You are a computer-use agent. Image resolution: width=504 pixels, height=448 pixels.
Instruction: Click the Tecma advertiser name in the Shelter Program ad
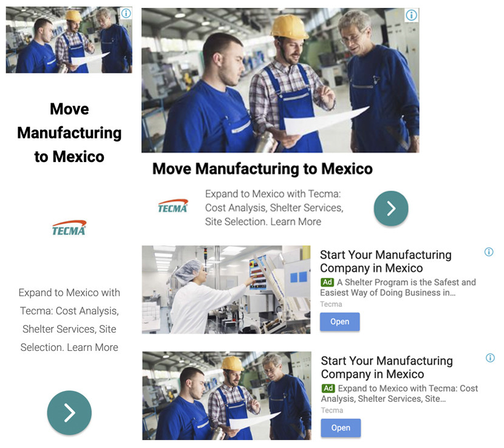click(x=331, y=304)
